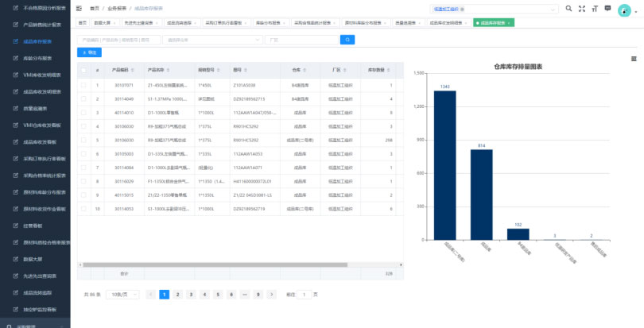Click the blue search magnifier button
644x328 pixels.
point(347,39)
